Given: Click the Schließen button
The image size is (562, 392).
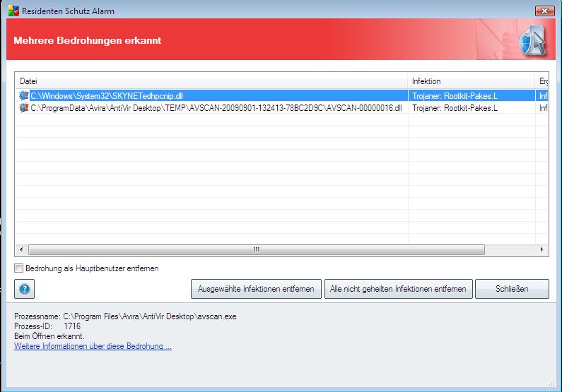Looking at the screenshot, I should [512, 289].
